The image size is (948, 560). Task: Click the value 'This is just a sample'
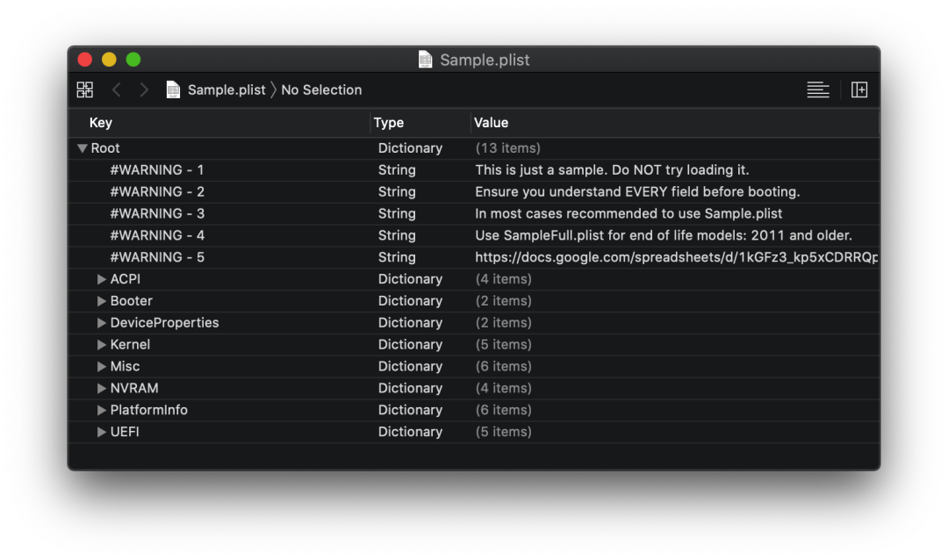pos(612,170)
